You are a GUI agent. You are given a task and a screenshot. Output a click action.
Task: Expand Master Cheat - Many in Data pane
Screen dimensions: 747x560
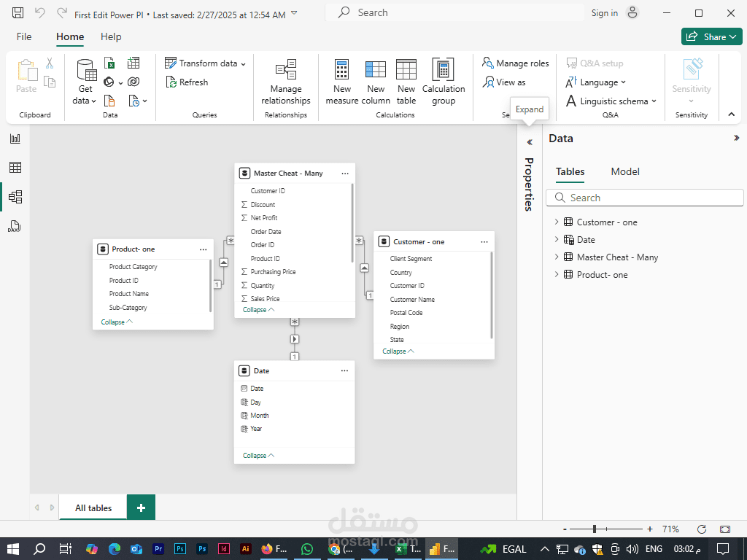tap(557, 257)
